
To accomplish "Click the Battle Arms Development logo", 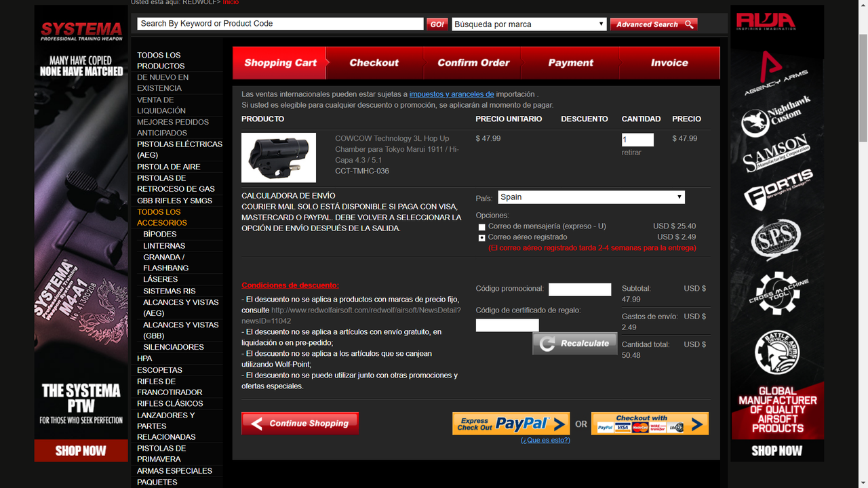I will (x=777, y=351).
